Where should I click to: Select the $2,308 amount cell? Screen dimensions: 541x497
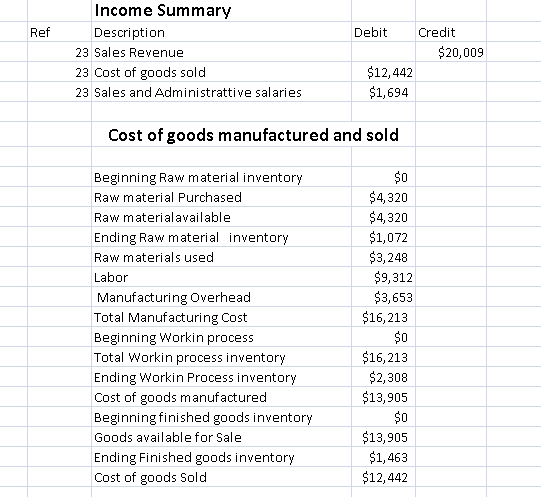click(383, 377)
